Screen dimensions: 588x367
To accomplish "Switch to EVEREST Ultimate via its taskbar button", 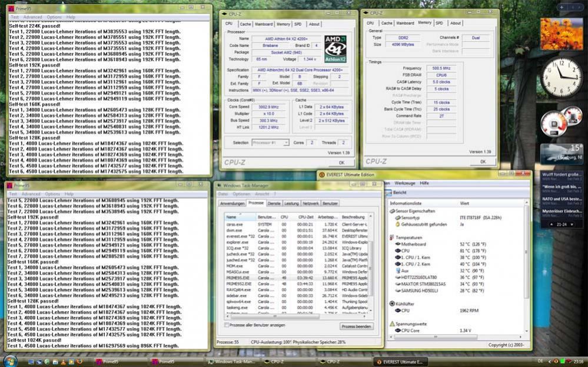I will [400, 362].
